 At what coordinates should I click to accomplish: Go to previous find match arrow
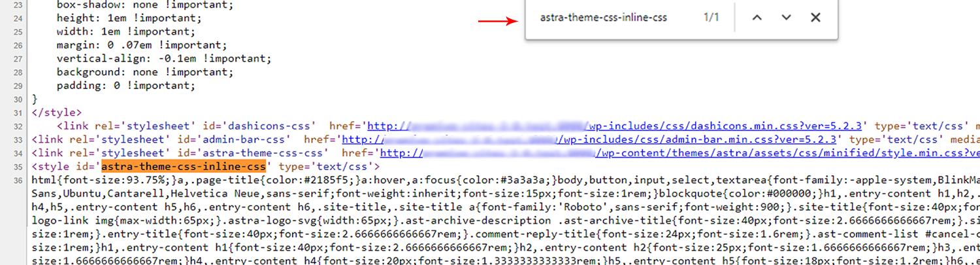[757, 18]
